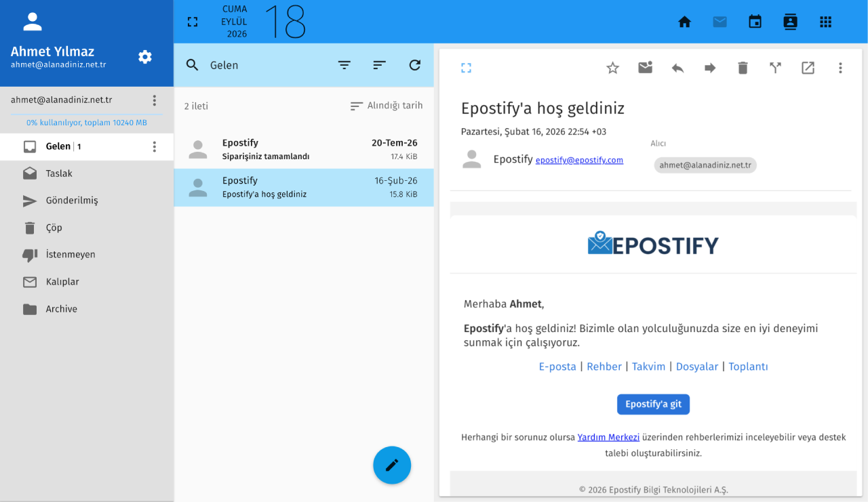Follow the Rehber link in email
Viewport: 868px width, 502px height.
click(x=604, y=367)
